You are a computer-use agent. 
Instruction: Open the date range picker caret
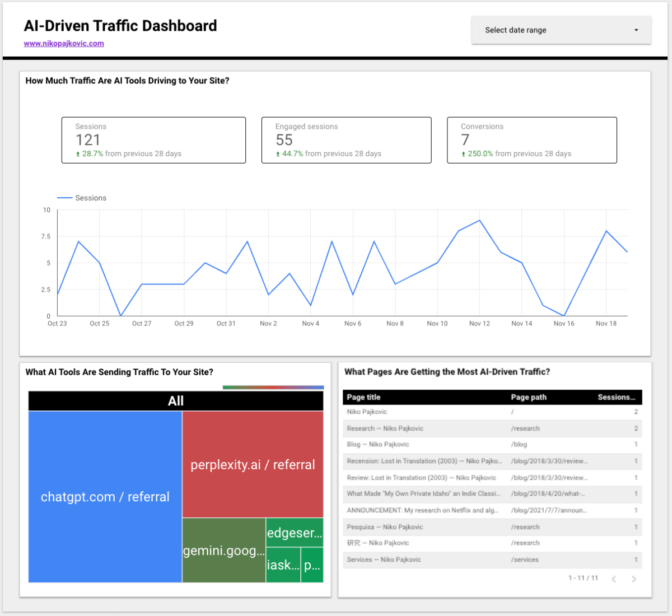click(x=636, y=30)
